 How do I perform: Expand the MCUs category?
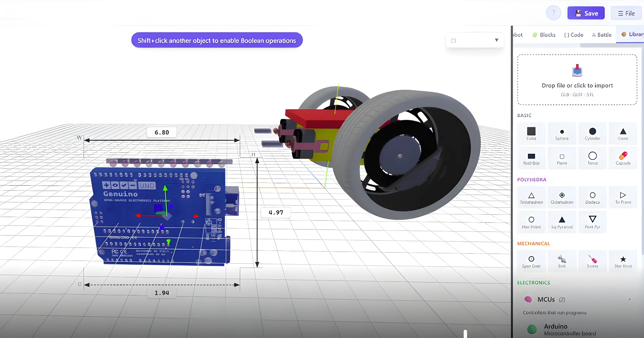pos(577,299)
